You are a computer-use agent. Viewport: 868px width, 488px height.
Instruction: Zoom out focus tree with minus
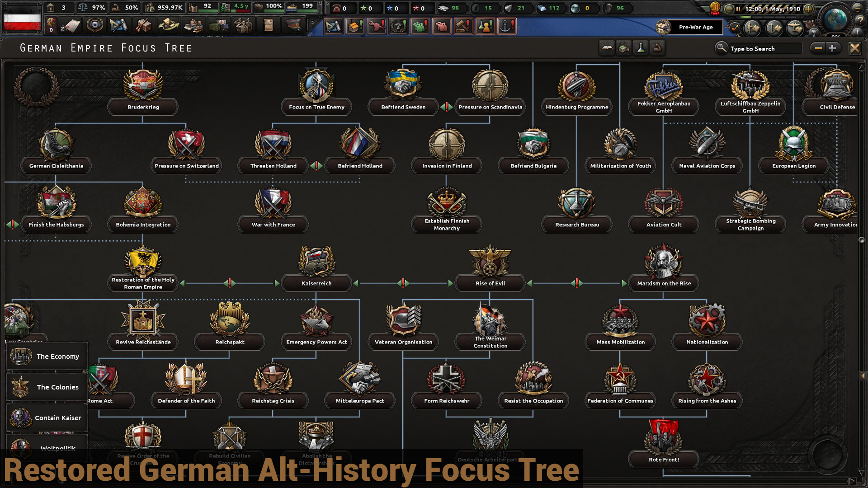pyautogui.click(x=818, y=48)
